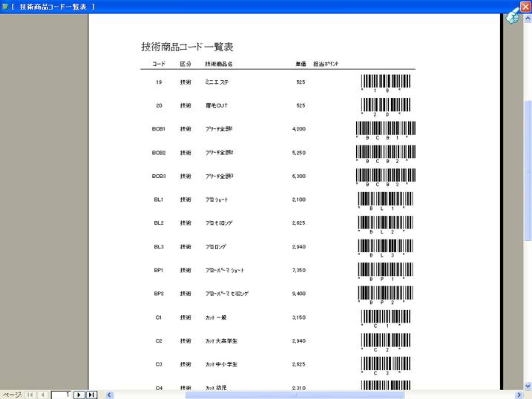Click the application icon in title bar
Viewport: 532px width, 399px height.
click(x=5, y=7)
